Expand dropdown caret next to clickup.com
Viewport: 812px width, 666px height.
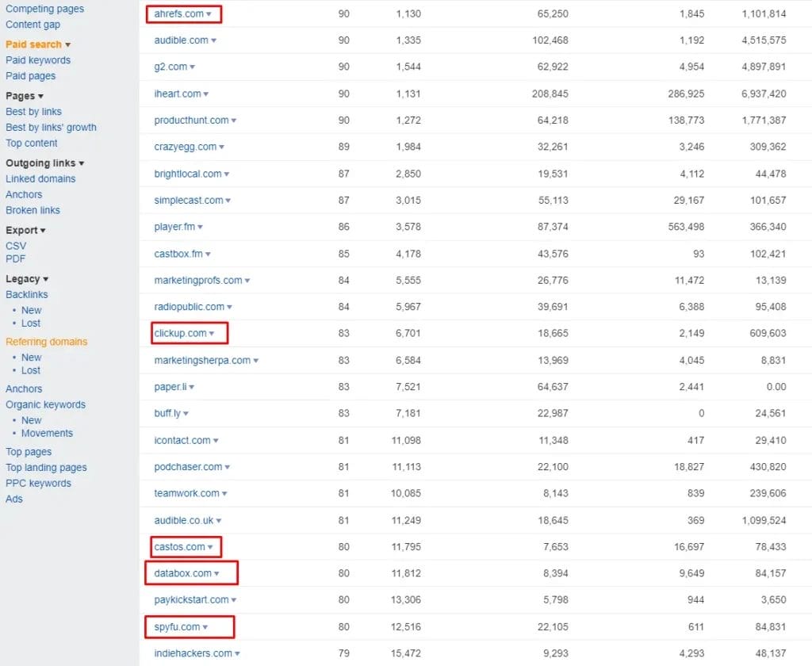(x=212, y=334)
